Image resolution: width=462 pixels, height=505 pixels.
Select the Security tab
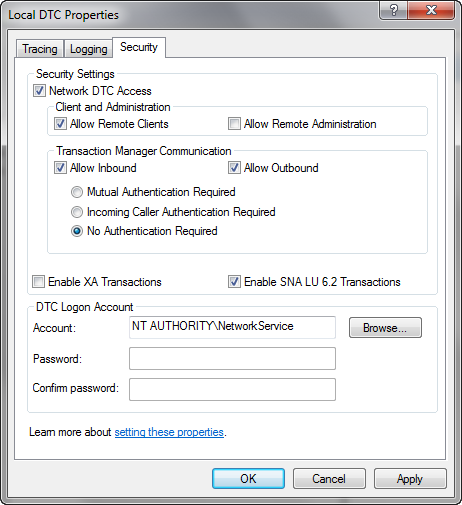tap(139, 47)
